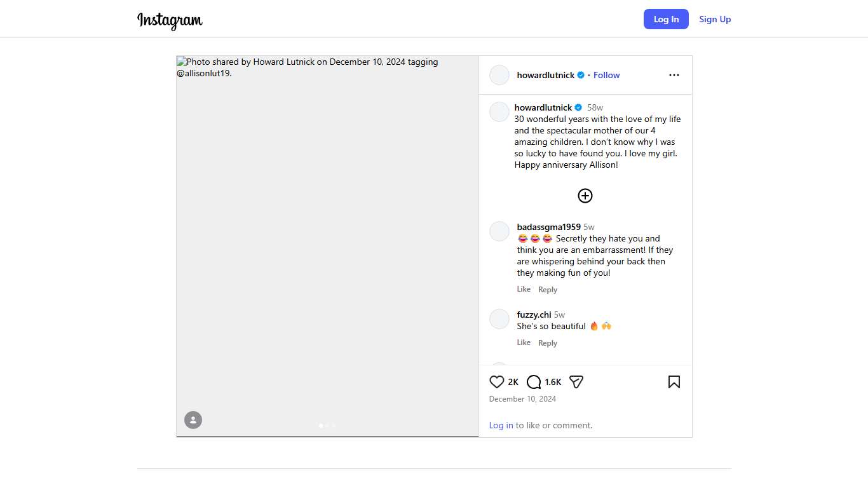The height and width of the screenshot is (488, 868).
Task: Save post with bookmark icon
Action: tap(674, 382)
